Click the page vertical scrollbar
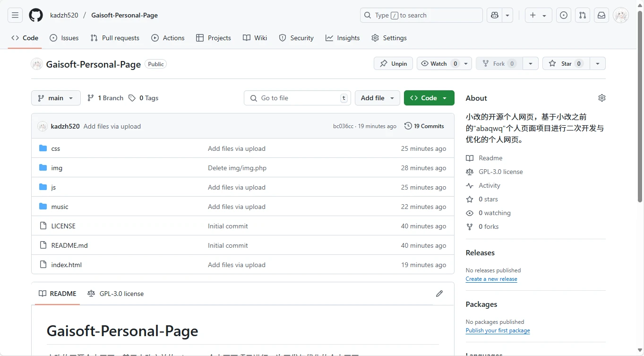 point(640,107)
